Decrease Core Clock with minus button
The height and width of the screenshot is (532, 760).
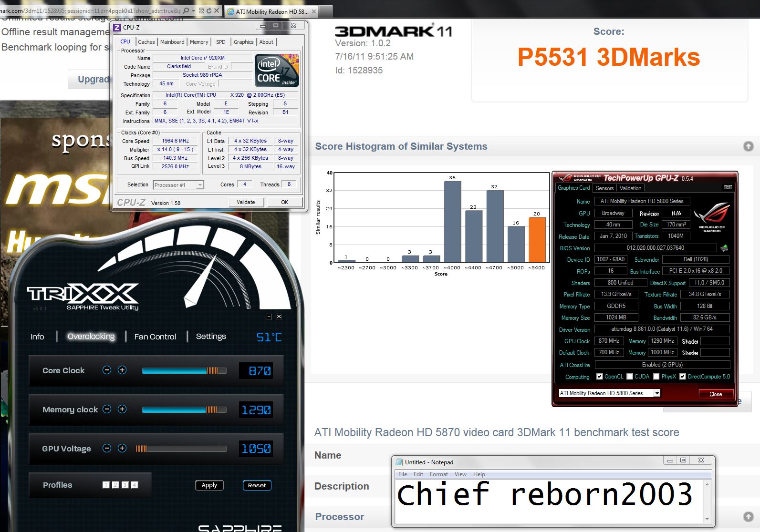(107, 370)
